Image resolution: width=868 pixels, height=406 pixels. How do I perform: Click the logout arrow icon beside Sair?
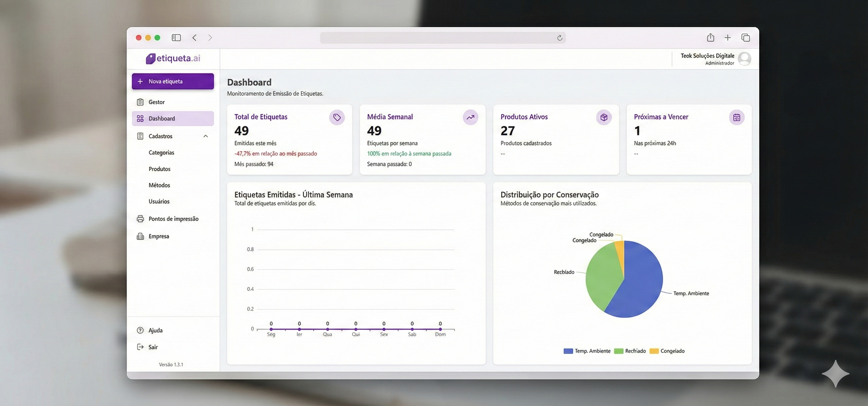(x=141, y=347)
